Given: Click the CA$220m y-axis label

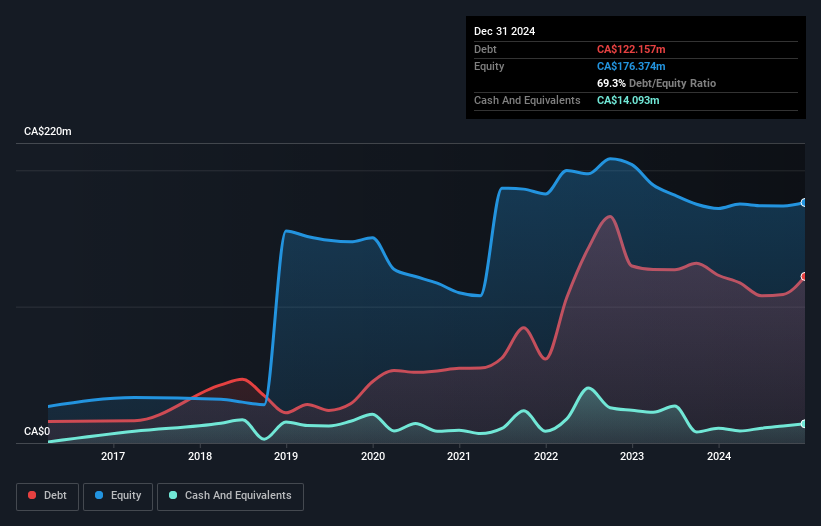Looking at the screenshot, I should [48, 131].
